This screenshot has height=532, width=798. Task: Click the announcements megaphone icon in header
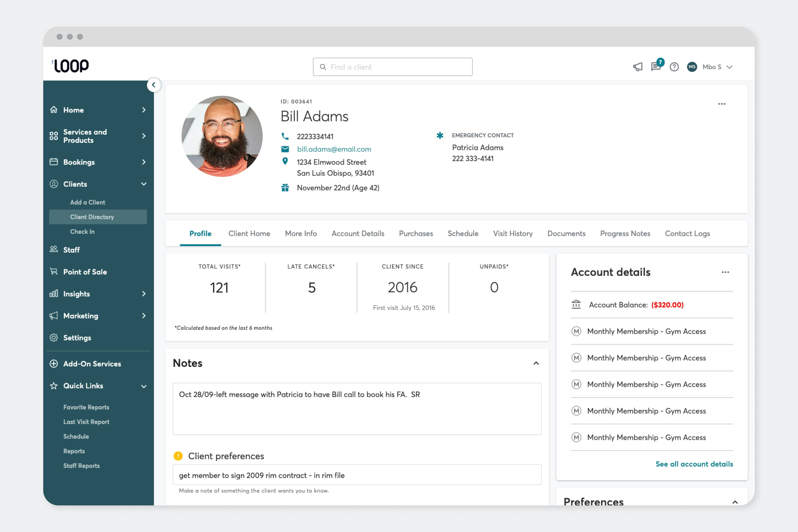[x=638, y=67]
